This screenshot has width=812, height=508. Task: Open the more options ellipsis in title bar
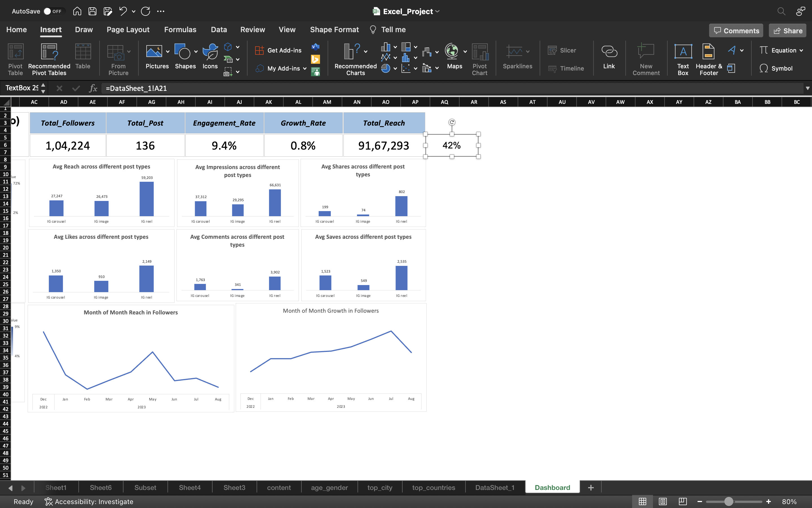161,11
